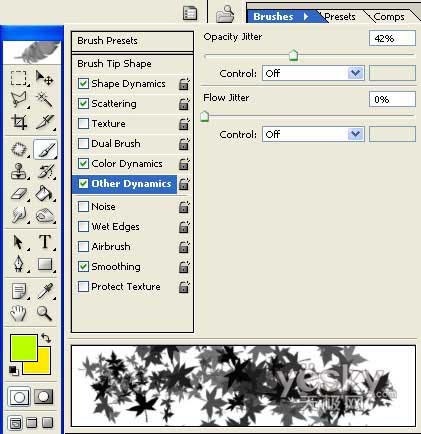The height and width of the screenshot is (434, 421).
Task: Switch to the Layer Comps tab
Action: [389, 16]
